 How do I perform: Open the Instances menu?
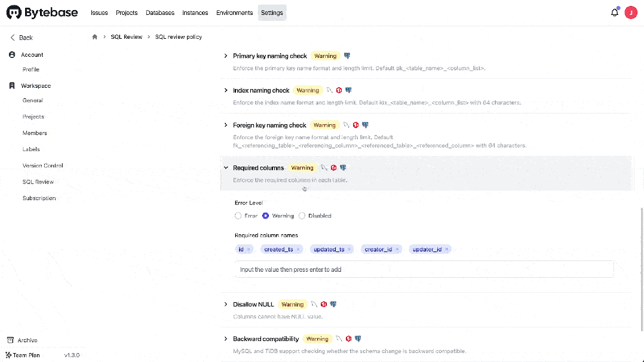pyautogui.click(x=195, y=13)
